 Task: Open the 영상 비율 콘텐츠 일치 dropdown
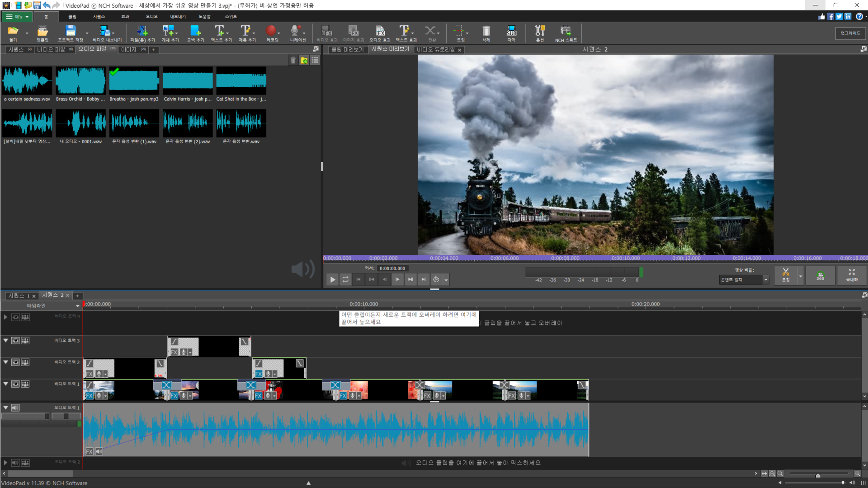pos(766,280)
